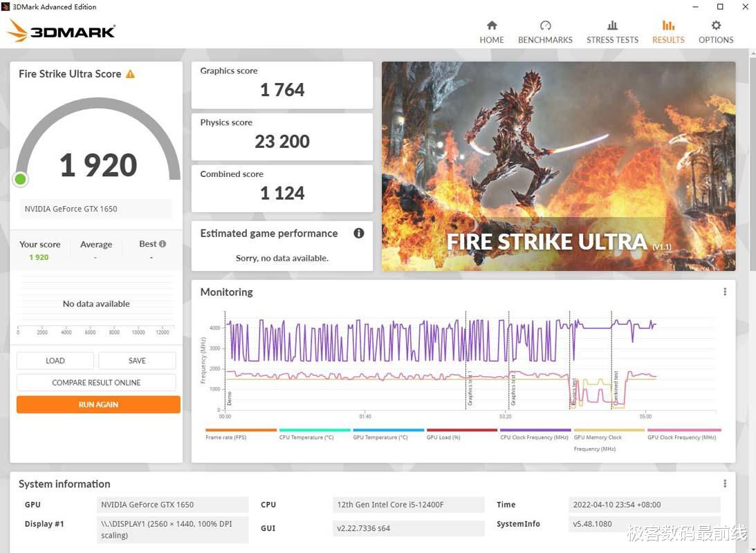
Task: Click the CPU value 12th Gen Intel Core i5-12400F
Action: pos(408,505)
